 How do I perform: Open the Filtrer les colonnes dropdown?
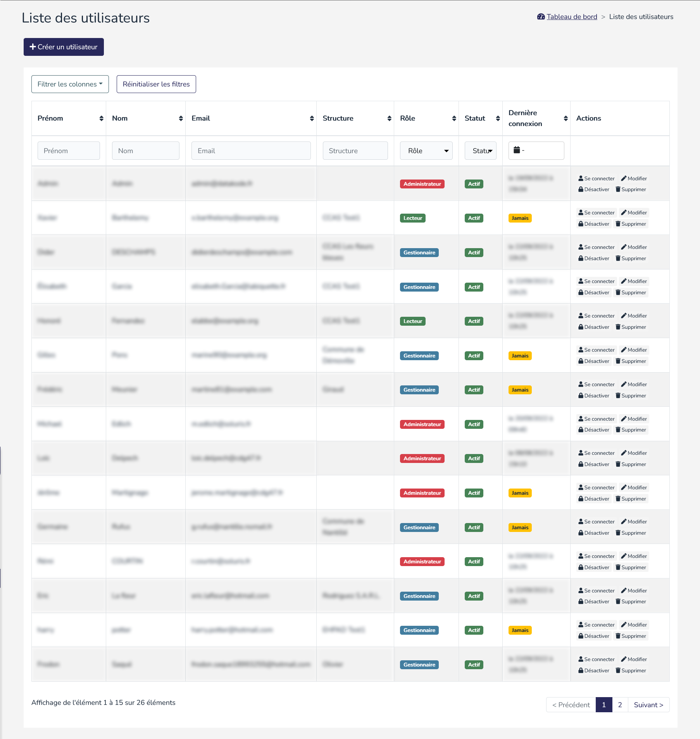70,84
